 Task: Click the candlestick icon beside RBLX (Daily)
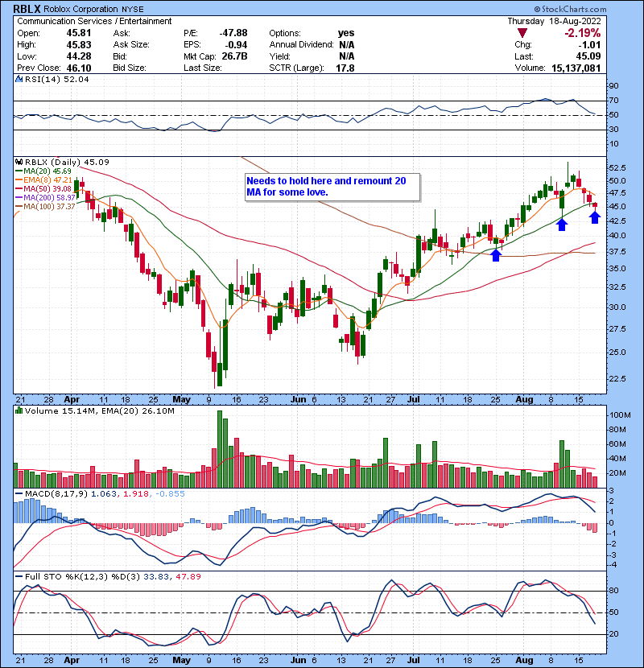click(20, 162)
